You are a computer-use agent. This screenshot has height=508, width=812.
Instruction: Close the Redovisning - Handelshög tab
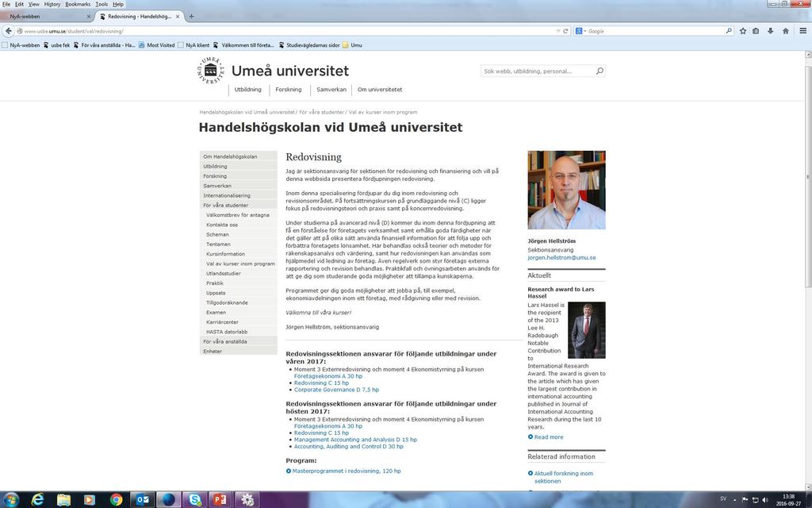(x=178, y=17)
